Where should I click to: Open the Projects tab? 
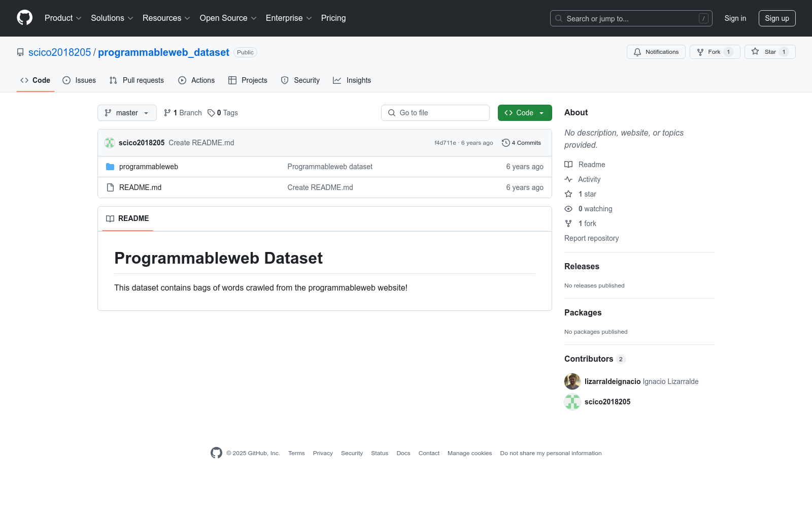pyautogui.click(x=248, y=80)
